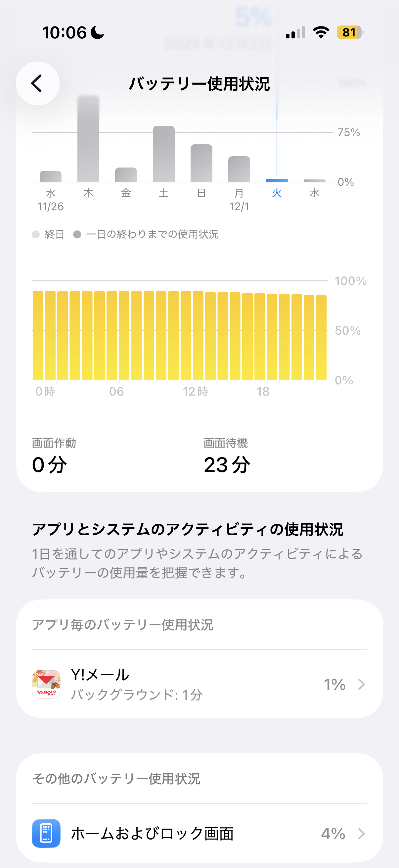399x868 pixels.
Task: Tap the Home and Lock Screen icon
Action: point(46,833)
